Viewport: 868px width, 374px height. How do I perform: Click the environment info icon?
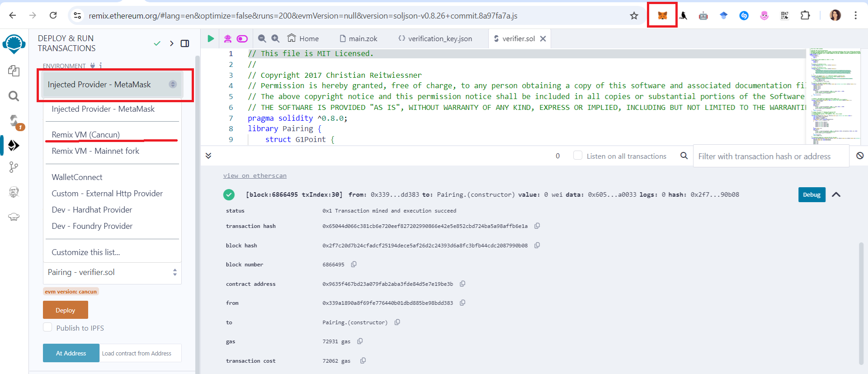click(x=100, y=66)
